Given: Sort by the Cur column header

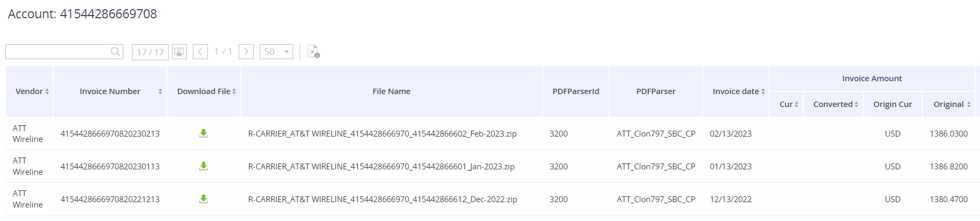Looking at the screenshot, I should [x=789, y=104].
